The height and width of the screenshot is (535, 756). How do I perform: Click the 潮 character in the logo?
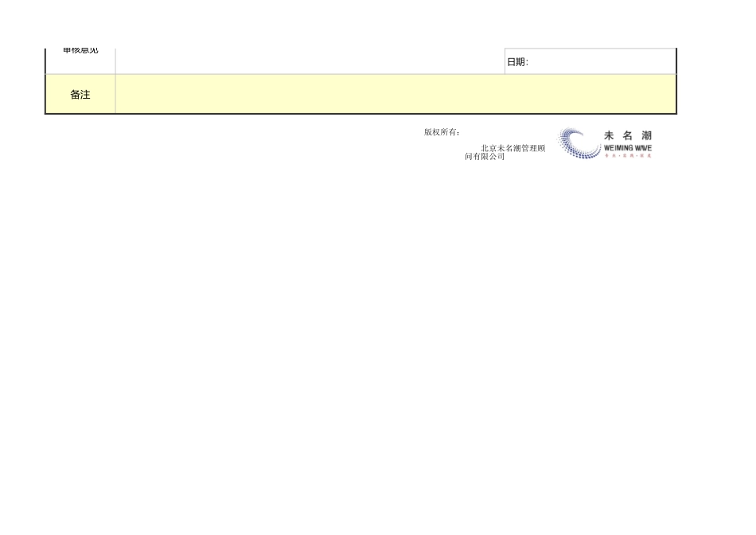[646, 136]
